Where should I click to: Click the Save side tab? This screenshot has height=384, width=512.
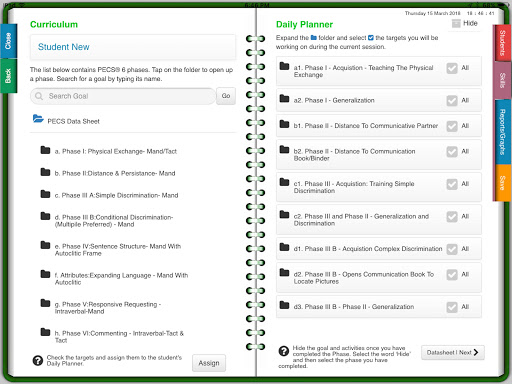point(502,183)
